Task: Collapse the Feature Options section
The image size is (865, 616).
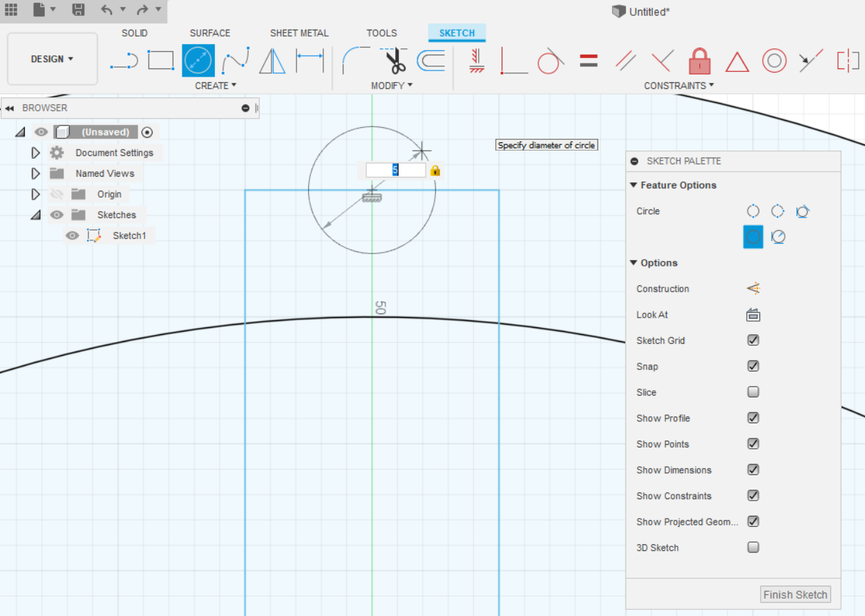Action: pyautogui.click(x=634, y=185)
